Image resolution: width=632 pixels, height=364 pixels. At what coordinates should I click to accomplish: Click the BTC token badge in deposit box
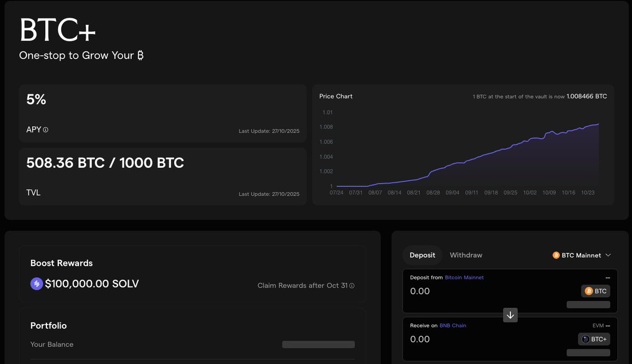pos(596,291)
